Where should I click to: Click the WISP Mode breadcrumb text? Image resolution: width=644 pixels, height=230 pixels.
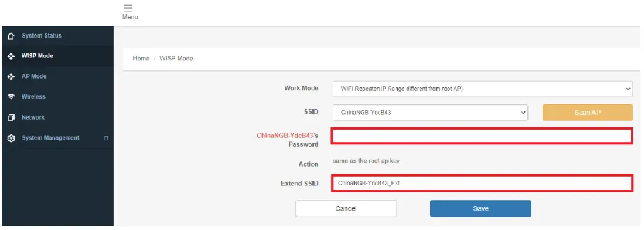(176, 59)
